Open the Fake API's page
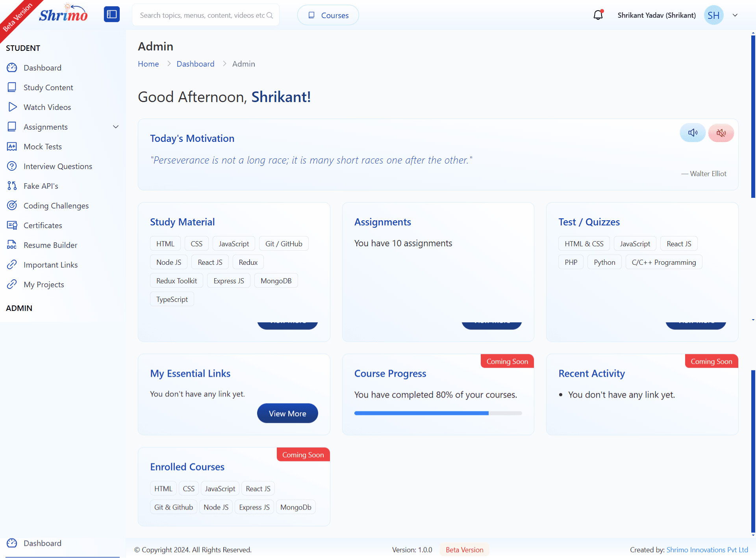756x558 pixels. pos(41,186)
